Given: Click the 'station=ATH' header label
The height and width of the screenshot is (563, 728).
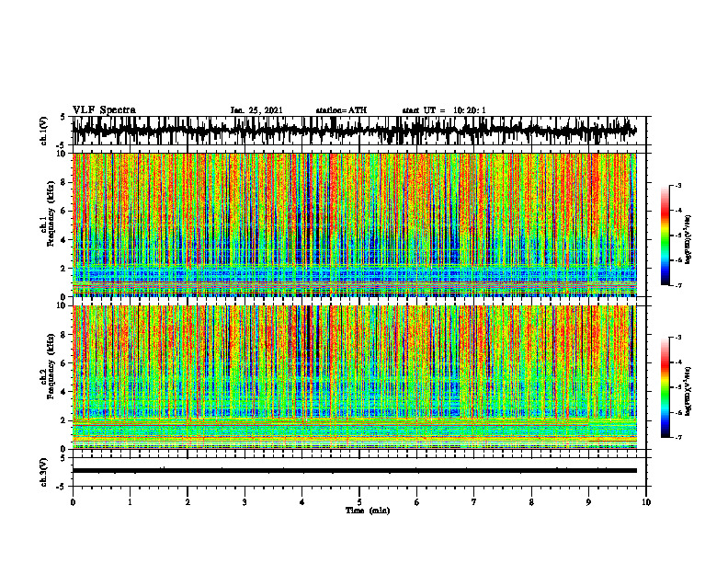Looking at the screenshot, I should 341,110.
